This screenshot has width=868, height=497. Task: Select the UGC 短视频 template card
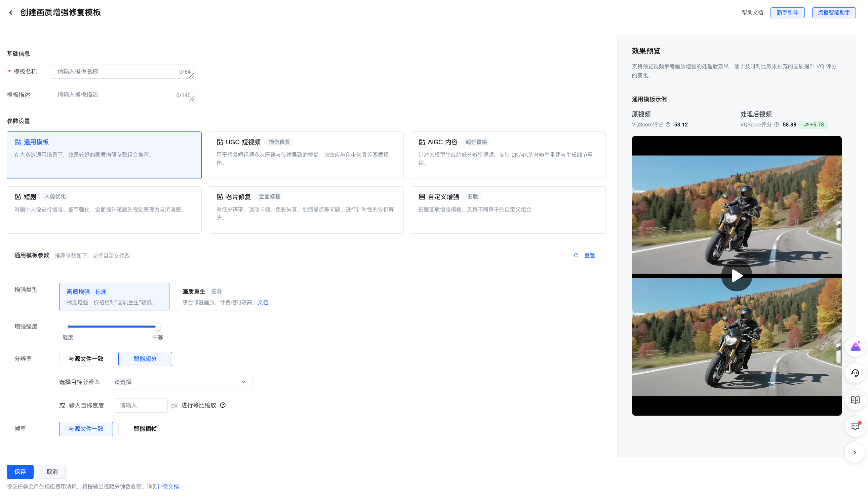306,155
